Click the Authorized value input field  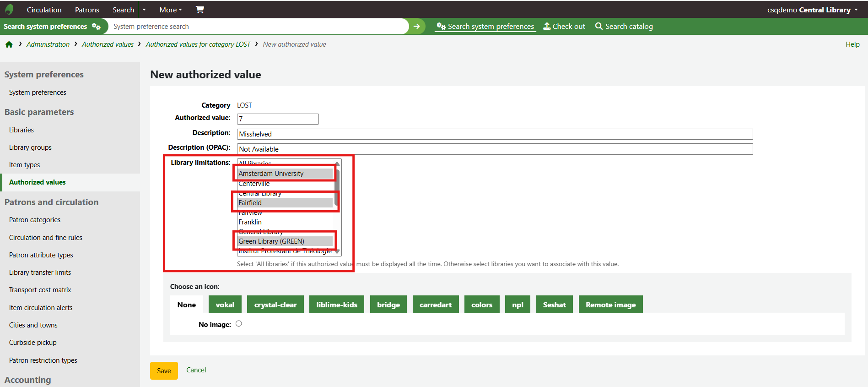278,119
